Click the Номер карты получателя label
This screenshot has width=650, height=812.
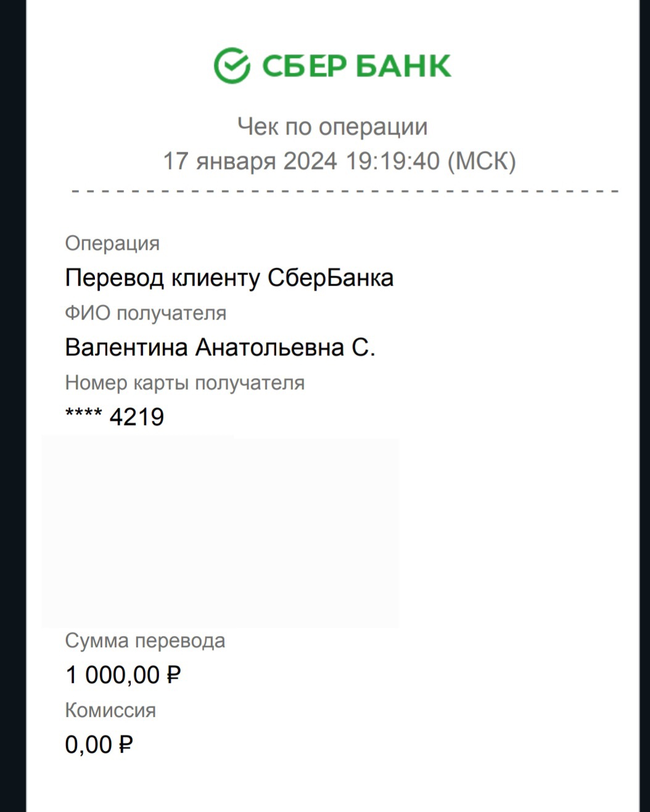(x=184, y=383)
